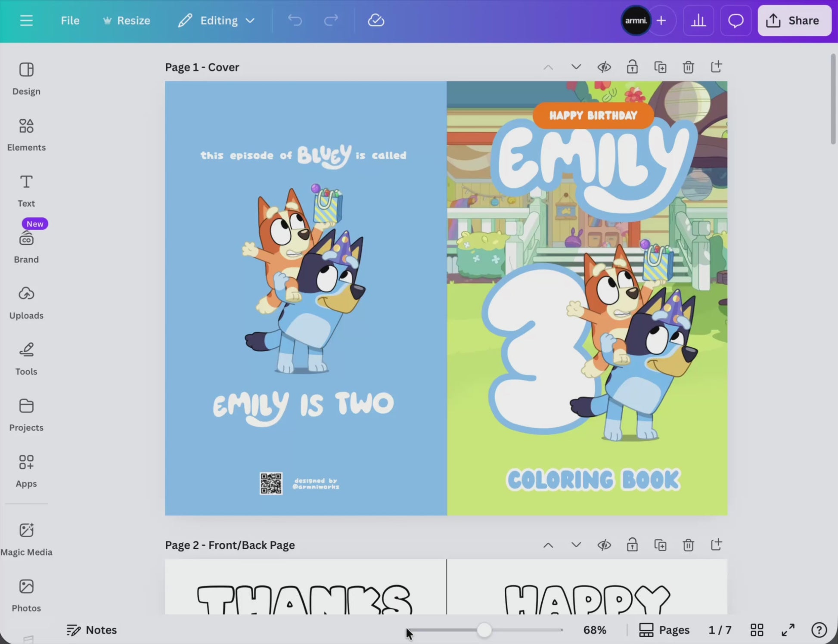Delete Page 1 with trash icon
838x644 pixels.
[x=688, y=67]
